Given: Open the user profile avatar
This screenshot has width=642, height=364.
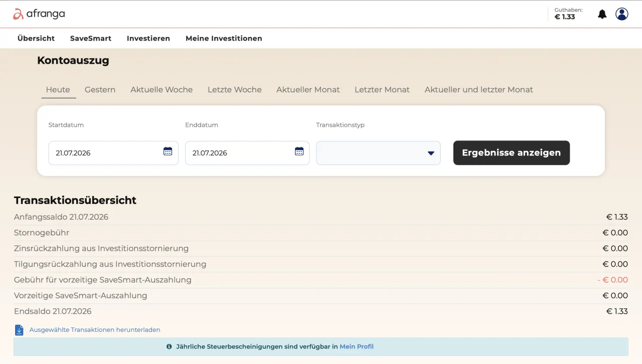Looking at the screenshot, I should click(622, 14).
